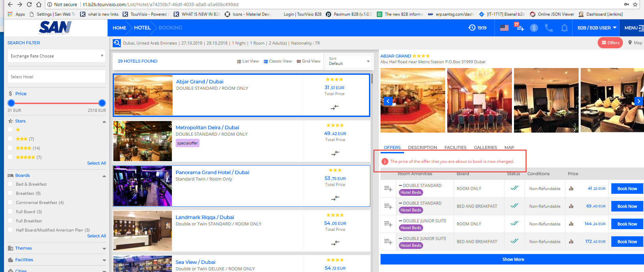Open the Apps bookmarks shortcut

point(16,14)
